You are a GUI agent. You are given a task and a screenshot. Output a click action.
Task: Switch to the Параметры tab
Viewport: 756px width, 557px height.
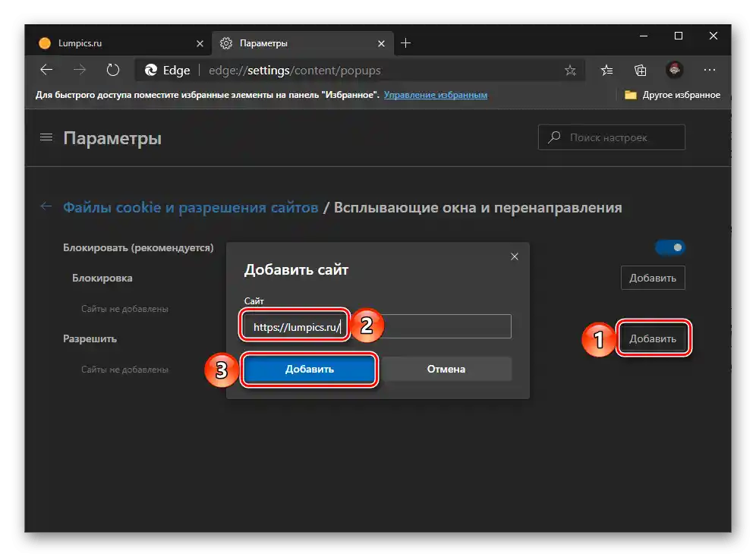[x=303, y=43]
